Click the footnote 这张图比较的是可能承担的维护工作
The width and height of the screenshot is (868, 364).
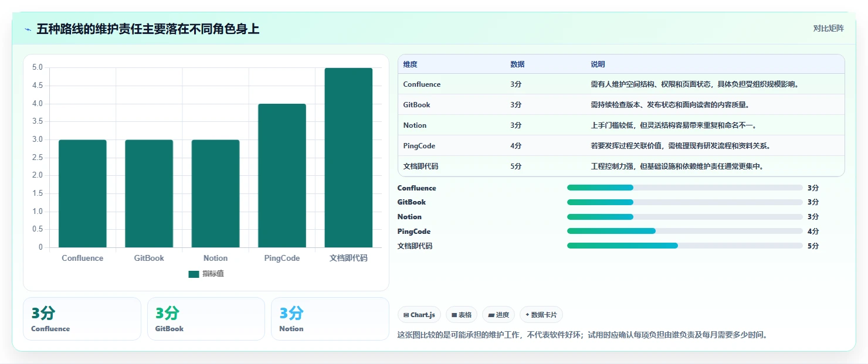pyautogui.click(x=582, y=335)
